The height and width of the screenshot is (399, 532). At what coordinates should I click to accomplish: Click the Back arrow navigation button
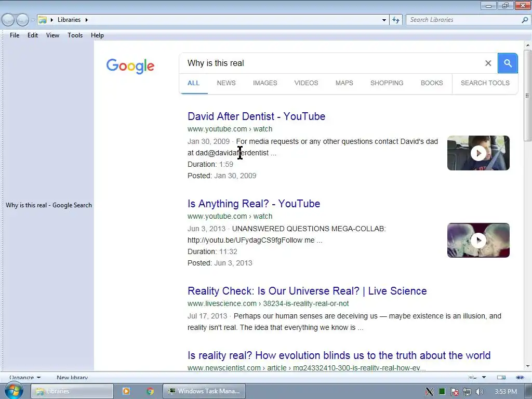[8, 20]
